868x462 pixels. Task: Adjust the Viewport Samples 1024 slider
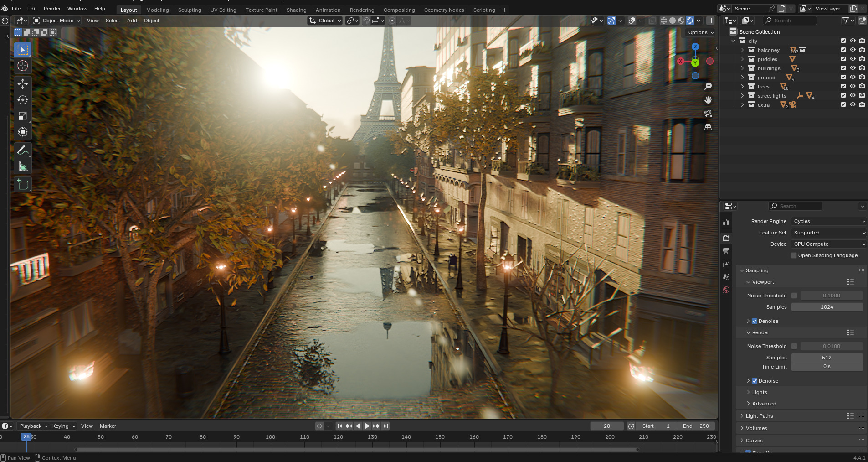(x=827, y=307)
